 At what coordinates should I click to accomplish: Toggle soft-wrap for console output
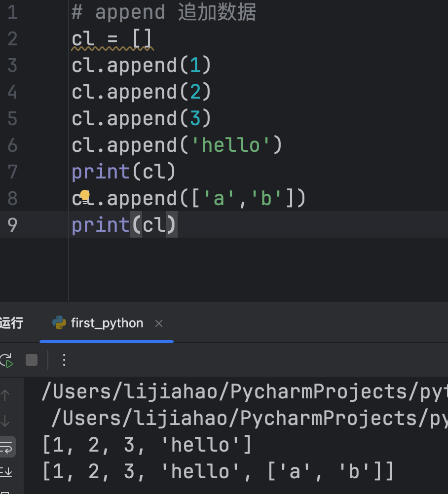pos(6,447)
